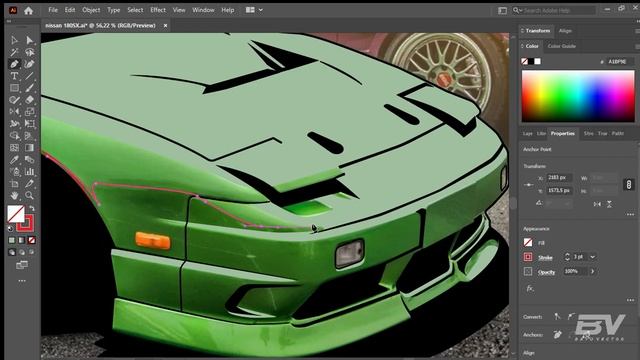The width and height of the screenshot is (640, 360).
Task: Open the File menu
Action: pos(53,10)
